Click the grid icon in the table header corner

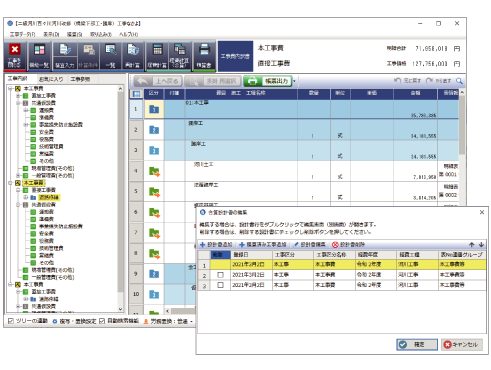pos(136,94)
